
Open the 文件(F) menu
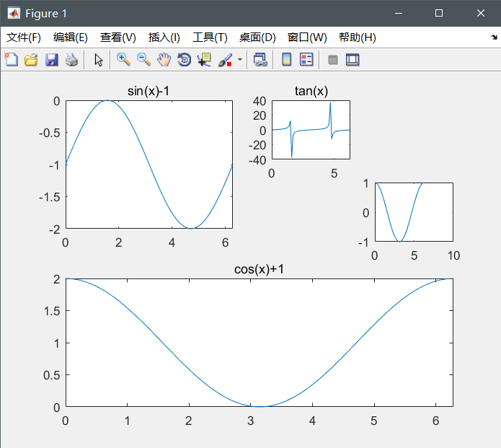24,38
